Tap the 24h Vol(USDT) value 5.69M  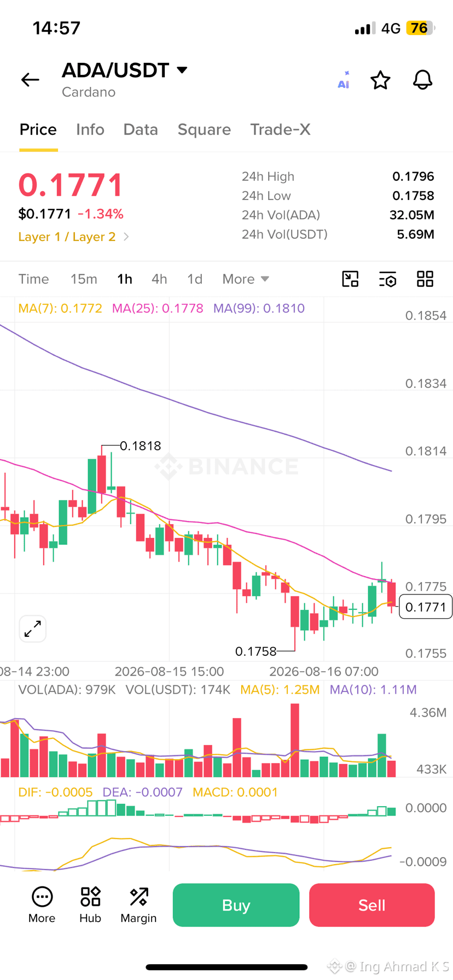(415, 234)
